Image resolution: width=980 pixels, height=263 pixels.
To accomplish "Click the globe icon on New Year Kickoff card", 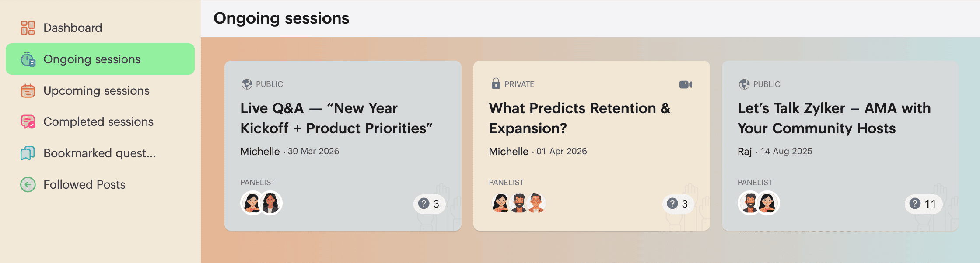I will 247,84.
